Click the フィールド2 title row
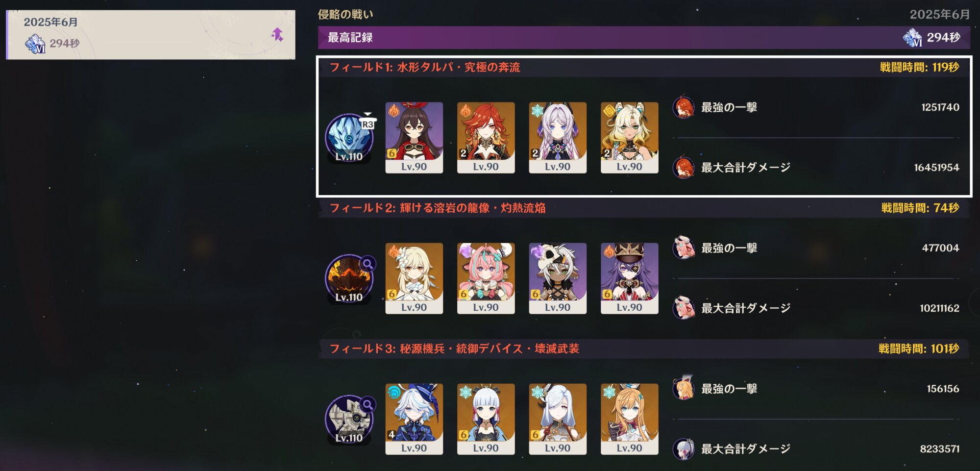Screen dimensions: 980x471 pyautogui.click(x=644, y=208)
